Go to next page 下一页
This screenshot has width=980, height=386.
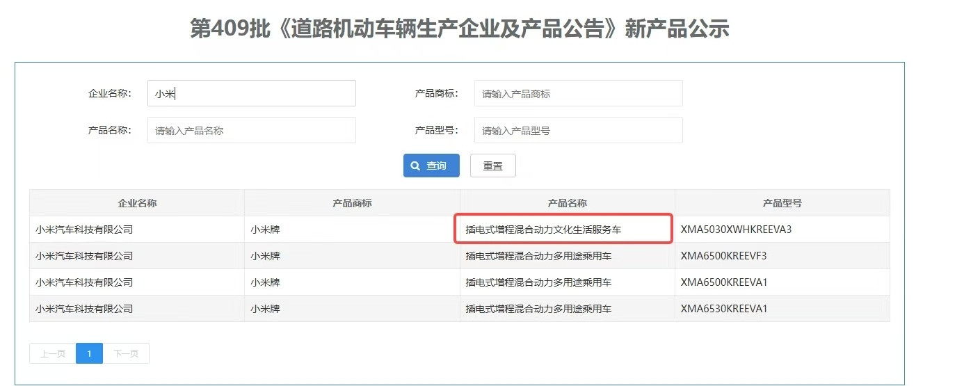[x=126, y=353]
